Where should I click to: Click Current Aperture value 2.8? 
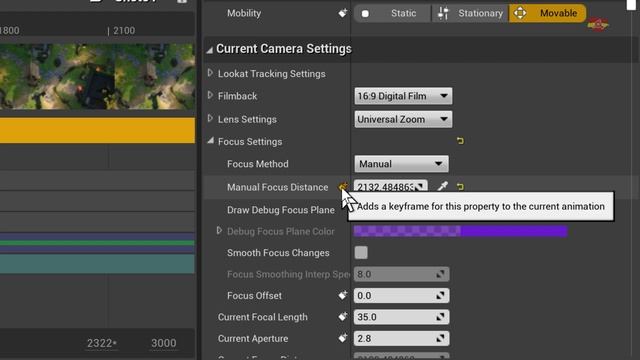(401, 338)
